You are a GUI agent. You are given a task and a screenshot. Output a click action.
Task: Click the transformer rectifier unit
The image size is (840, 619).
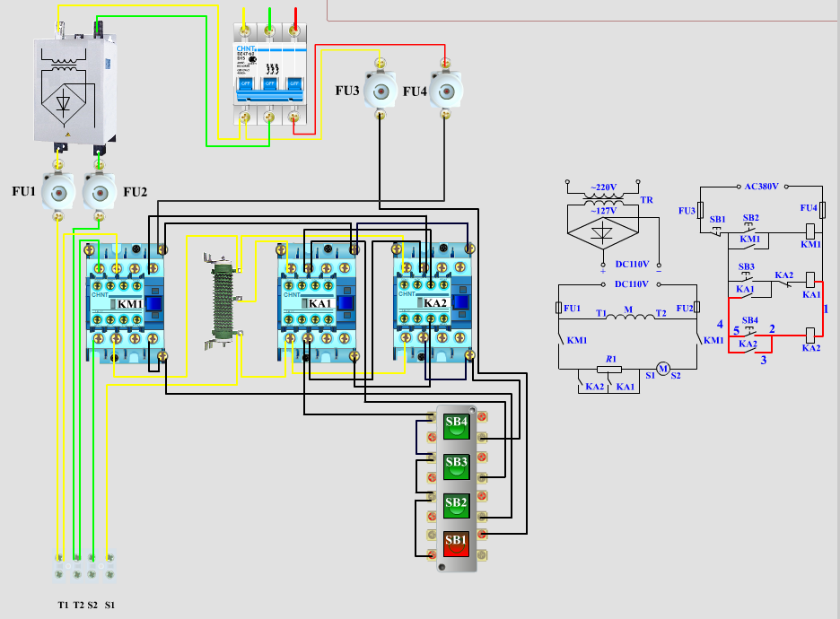pos(75,88)
